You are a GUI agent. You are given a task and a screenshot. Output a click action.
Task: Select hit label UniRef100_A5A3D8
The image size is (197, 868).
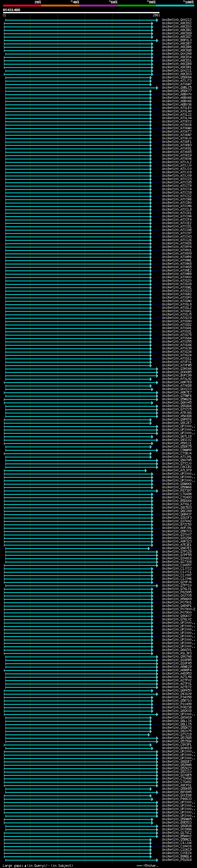click(x=177, y=416)
